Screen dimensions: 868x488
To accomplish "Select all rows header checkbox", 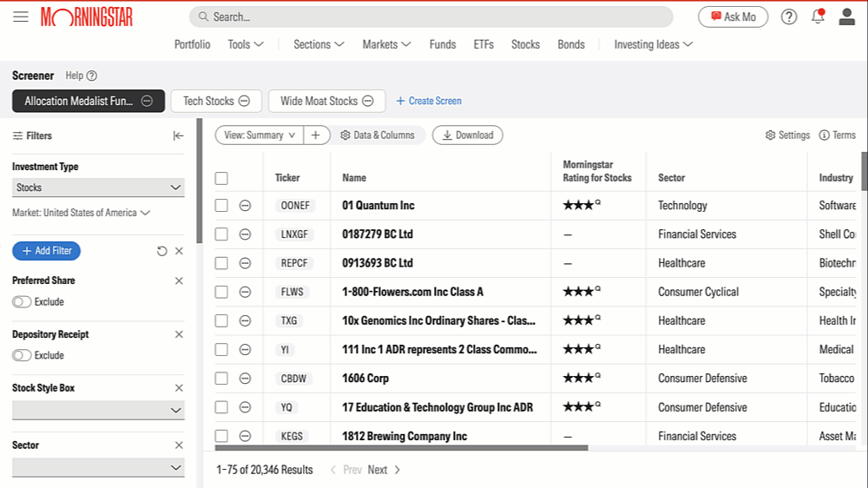I will click(x=221, y=178).
